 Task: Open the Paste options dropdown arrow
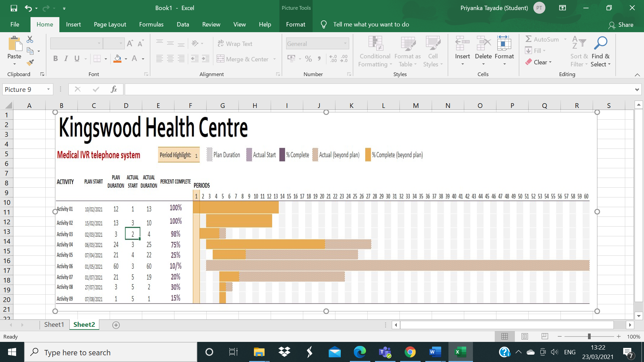[14, 64]
